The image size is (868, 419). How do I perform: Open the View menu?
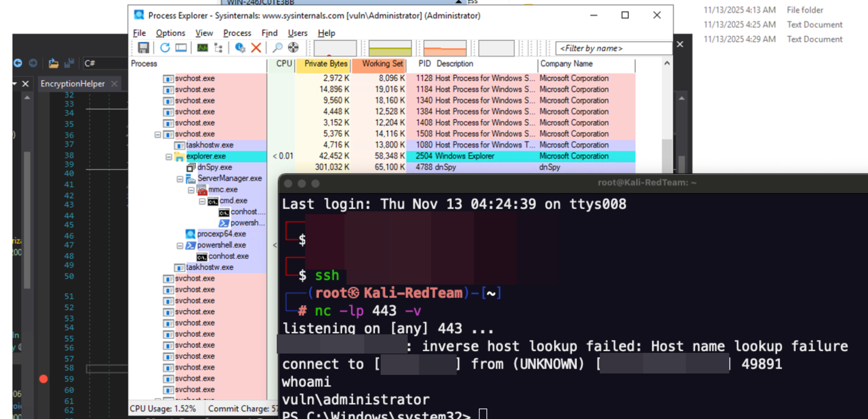point(204,33)
